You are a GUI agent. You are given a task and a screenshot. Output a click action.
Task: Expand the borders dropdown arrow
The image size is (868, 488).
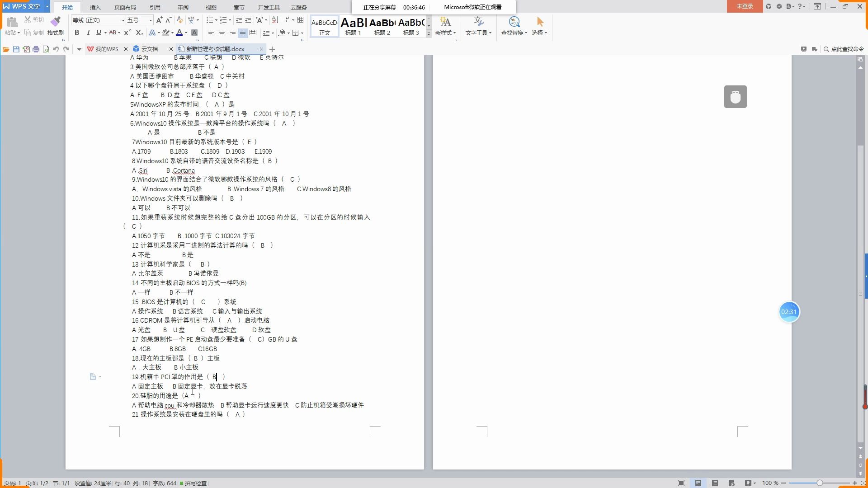coord(302,33)
